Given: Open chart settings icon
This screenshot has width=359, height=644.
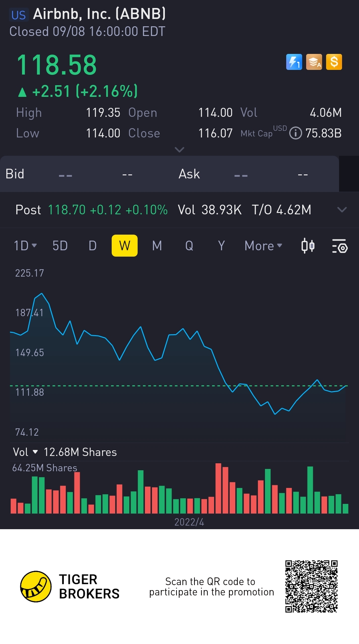Looking at the screenshot, I should click(x=339, y=246).
